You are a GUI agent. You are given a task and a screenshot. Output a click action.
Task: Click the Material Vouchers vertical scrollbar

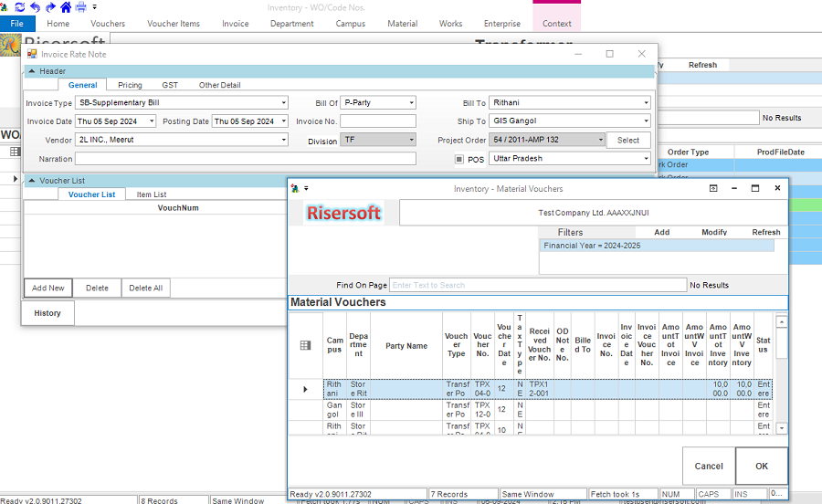(781, 374)
